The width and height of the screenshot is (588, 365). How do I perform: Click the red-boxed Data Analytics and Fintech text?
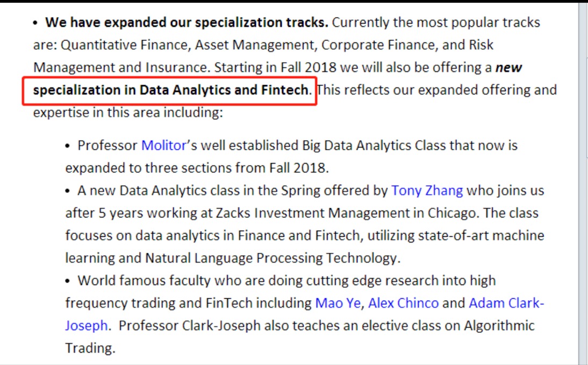171,90
